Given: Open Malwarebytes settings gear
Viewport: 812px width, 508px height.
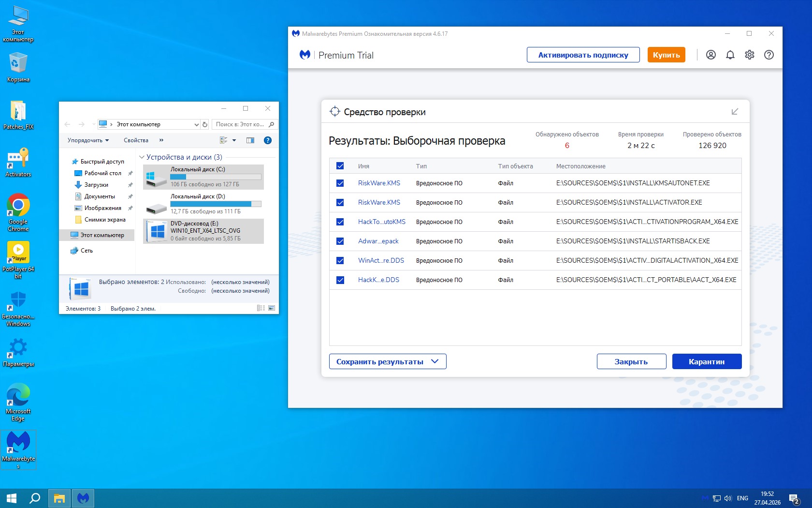Looking at the screenshot, I should (x=749, y=55).
